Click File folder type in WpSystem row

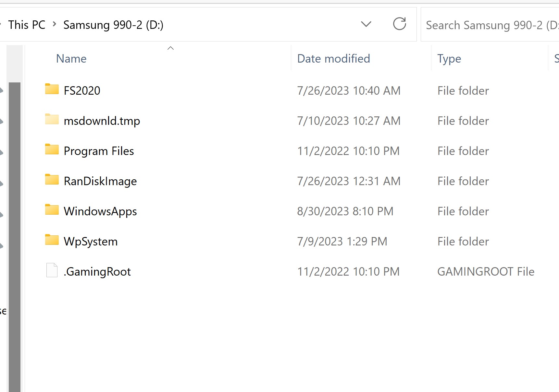coord(463,241)
